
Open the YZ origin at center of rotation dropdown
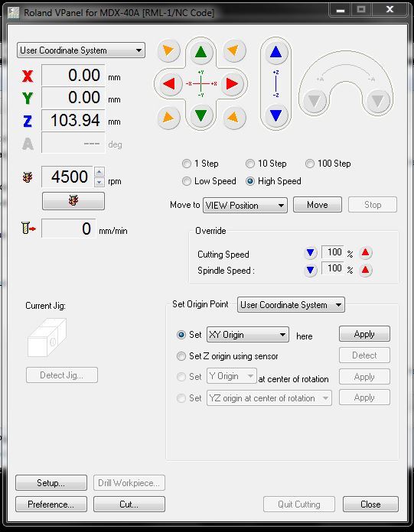pyautogui.click(x=269, y=398)
